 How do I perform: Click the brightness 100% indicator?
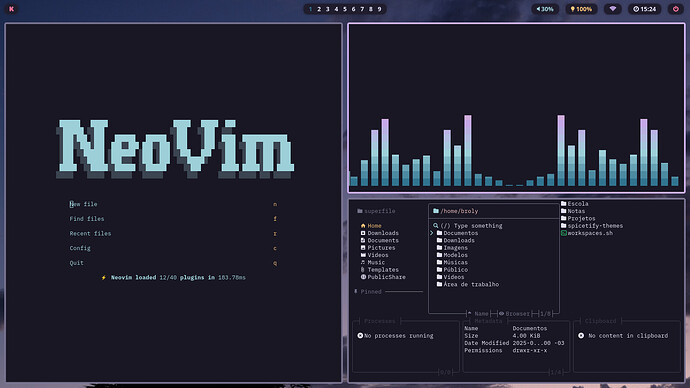(x=581, y=9)
